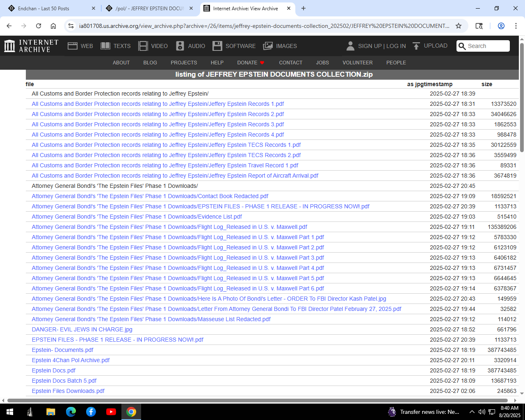Open the Texts section icon
Screen dimensions: 525x420
click(x=105, y=46)
